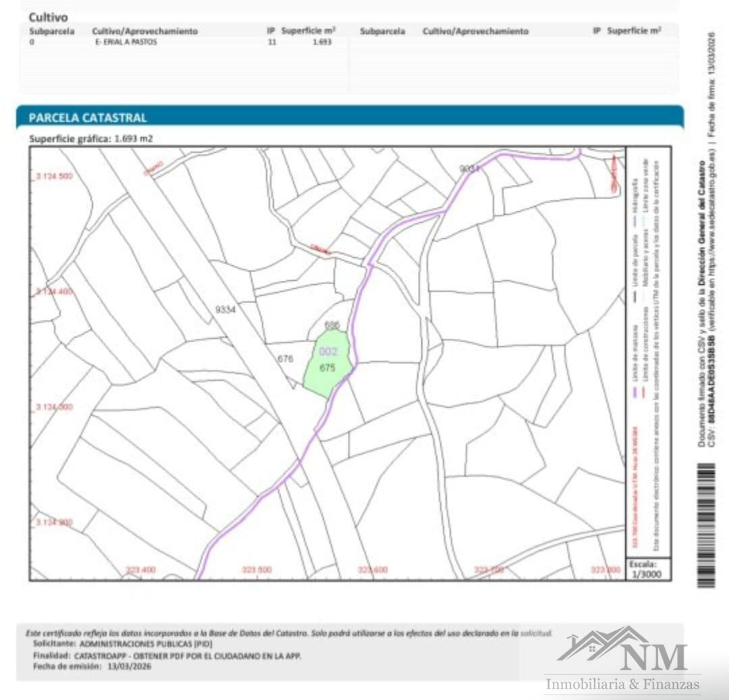Select the green highlighted parcel 675
The height and width of the screenshot is (700, 729).
pos(327,363)
